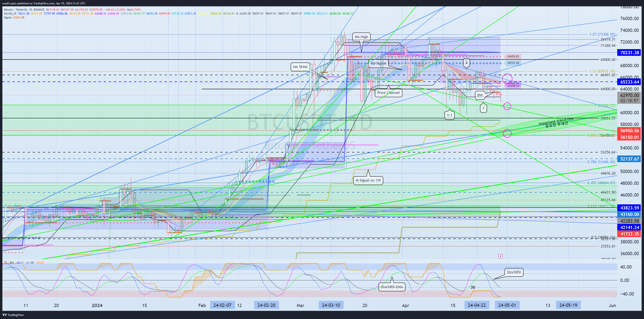This screenshot has width=644, height=319.
Task: Select the 24-02-20 date marker
Action: point(267,305)
